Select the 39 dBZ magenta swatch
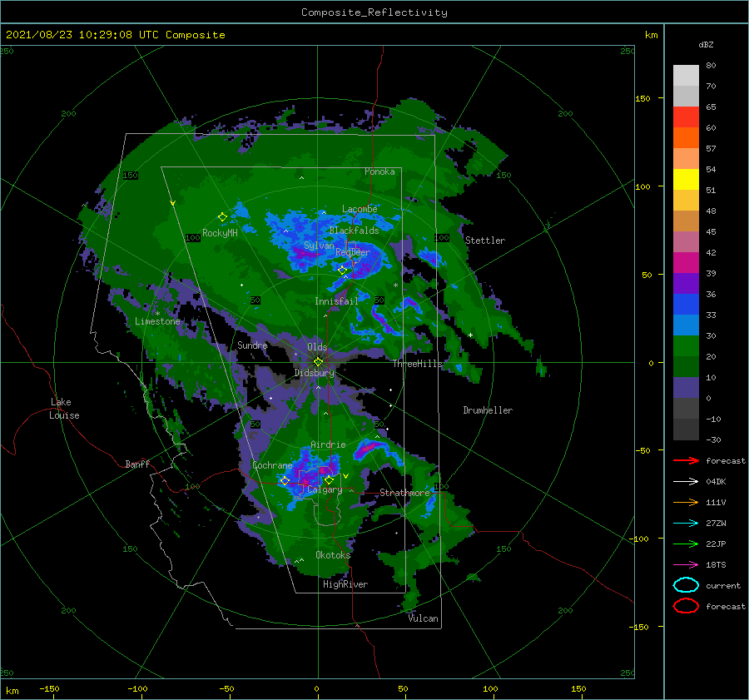 point(686,263)
